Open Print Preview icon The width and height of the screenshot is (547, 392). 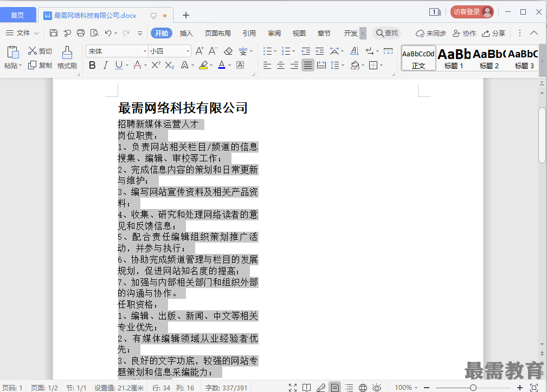click(94, 33)
